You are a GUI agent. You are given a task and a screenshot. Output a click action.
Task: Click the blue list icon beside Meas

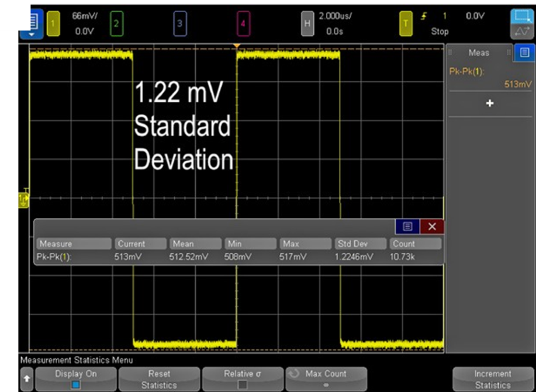point(524,53)
